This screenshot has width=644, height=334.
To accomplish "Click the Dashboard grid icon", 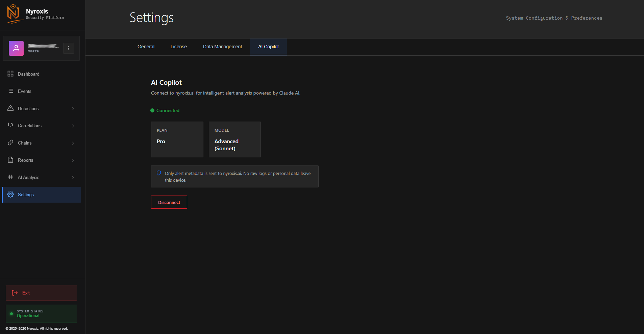I will click(x=10, y=74).
